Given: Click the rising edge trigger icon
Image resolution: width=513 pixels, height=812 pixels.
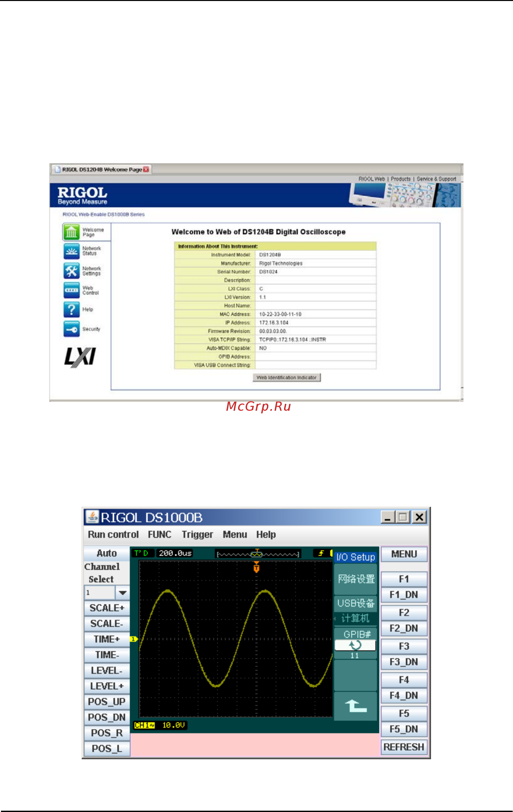Looking at the screenshot, I should (x=321, y=553).
